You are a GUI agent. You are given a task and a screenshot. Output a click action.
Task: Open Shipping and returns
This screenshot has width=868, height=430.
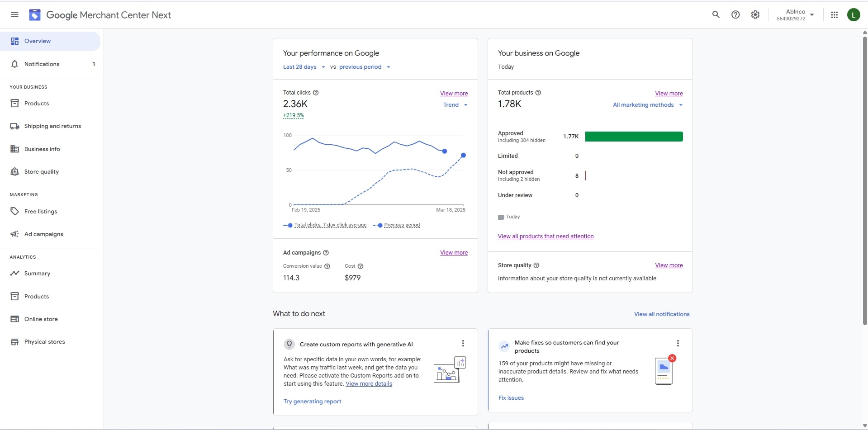(50, 126)
